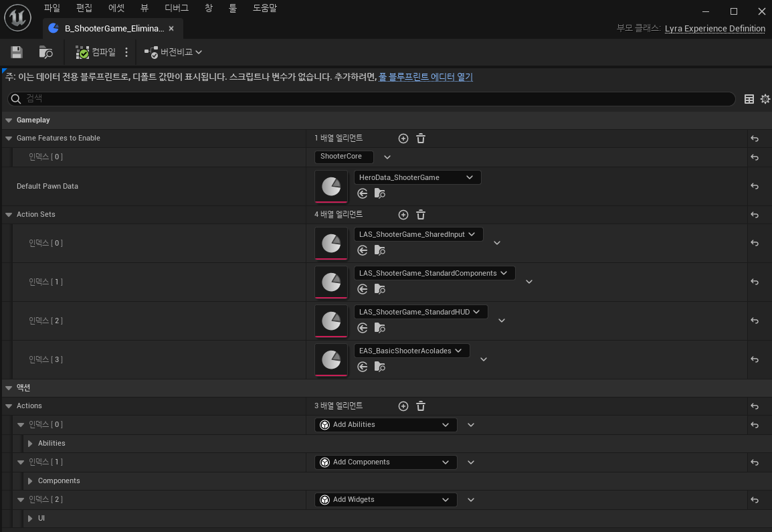Open the 버전비교 diff dropdown
The image size is (772, 532).
point(173,52)
